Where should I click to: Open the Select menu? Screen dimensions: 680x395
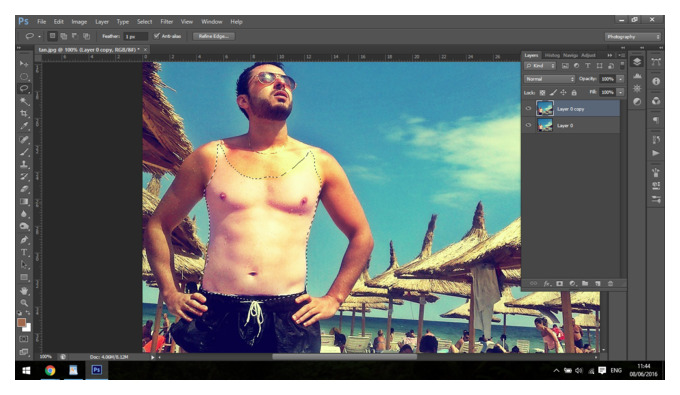[x=144, y=22]
